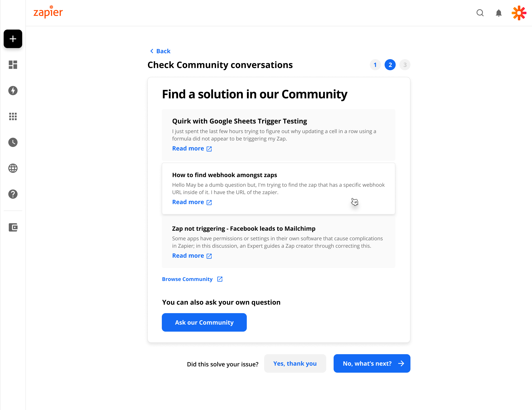The width and height of the screenshot is (532, 410).
Task: Open the dashboard icon in the sidebar
Action: (13, 65)
